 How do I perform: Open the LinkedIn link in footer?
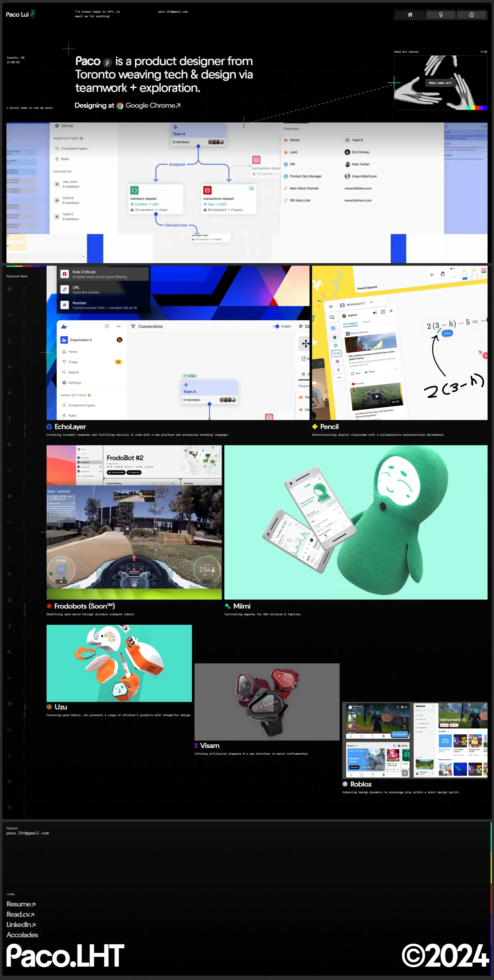pos(21,924)
